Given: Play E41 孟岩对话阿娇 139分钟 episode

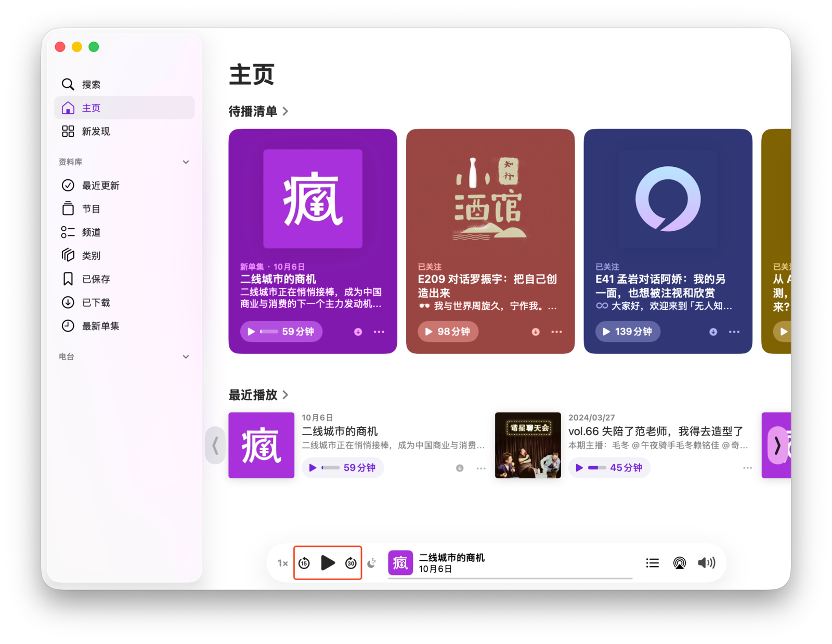Looking at the screenshot, I should click(x=628, y=332).
